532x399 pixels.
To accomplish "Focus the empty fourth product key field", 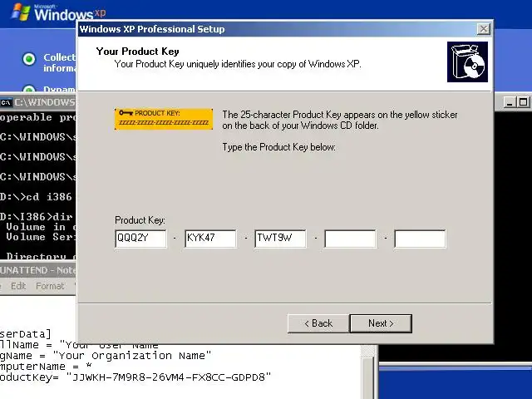I will [350, 239].
